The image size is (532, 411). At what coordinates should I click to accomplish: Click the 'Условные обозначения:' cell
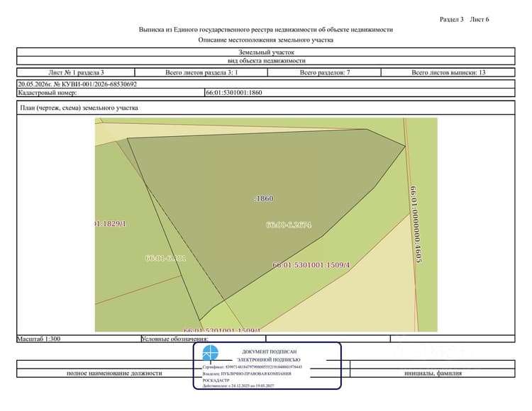click(204, 339)
